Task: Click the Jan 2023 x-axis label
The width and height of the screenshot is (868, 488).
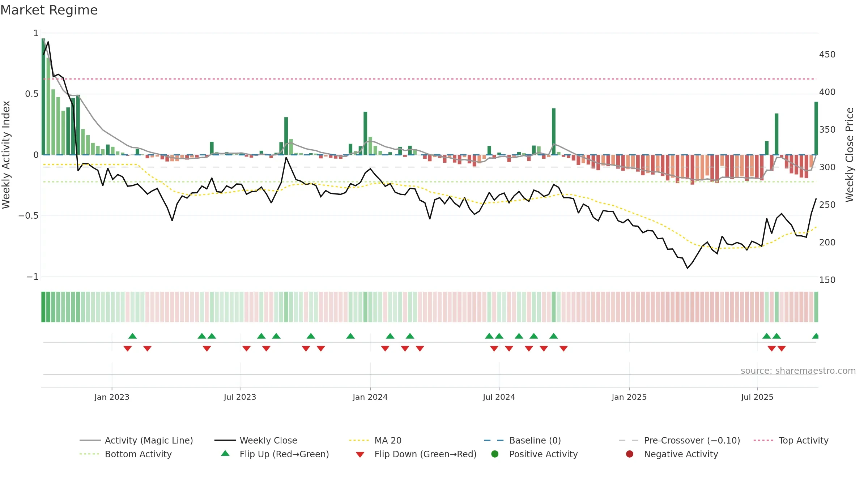Action: (112, 397)
